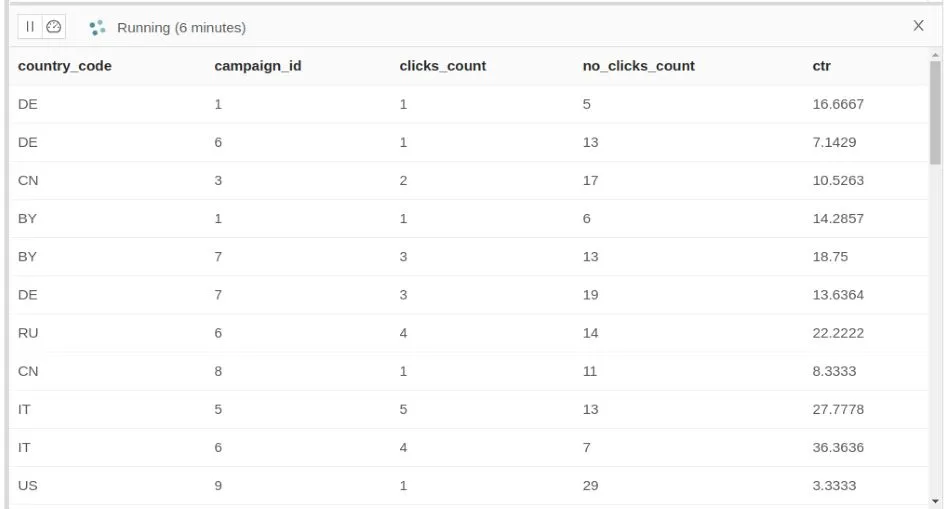950x509 pixels.
Task: Click country code in the 8.3333 row
Action: [x=28, y=371]
